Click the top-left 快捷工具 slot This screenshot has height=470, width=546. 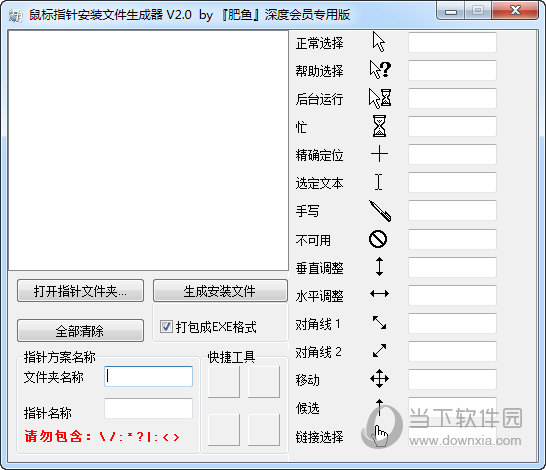[224, 382]
